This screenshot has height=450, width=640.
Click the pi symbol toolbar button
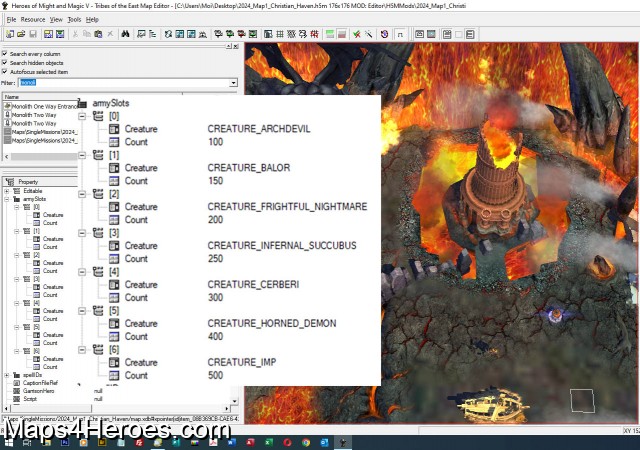click(400, 35)
